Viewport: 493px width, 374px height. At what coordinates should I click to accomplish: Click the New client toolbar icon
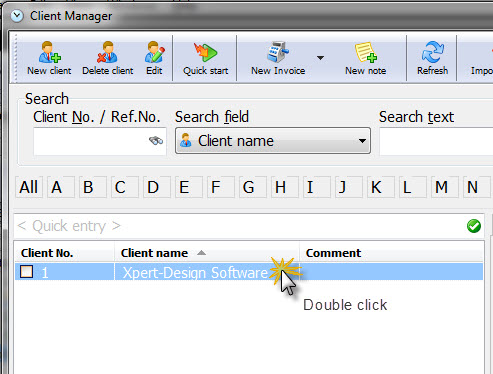point(49,58)
